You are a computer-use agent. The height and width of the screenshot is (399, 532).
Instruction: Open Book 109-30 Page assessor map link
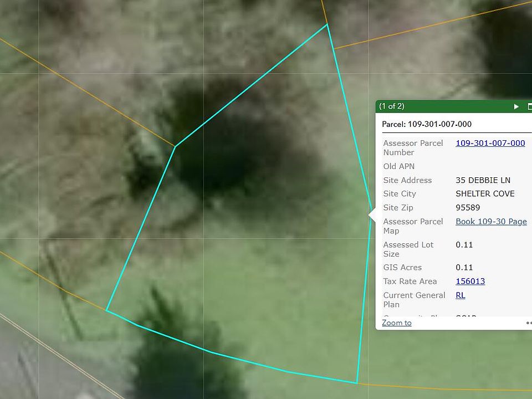(490, 222)
